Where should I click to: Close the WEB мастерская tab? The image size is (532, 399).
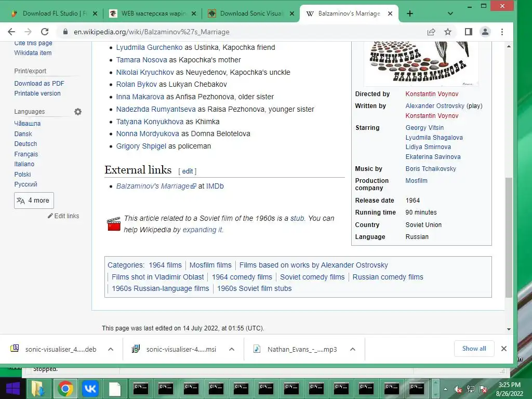point(194,14)
